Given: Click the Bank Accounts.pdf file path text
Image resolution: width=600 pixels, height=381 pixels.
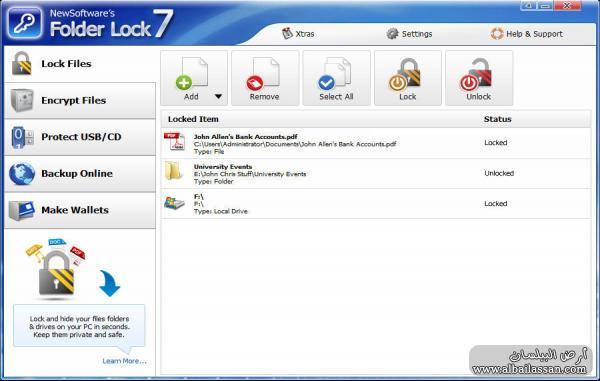Looking at the screenshot, I should click(x=295, y=144).
